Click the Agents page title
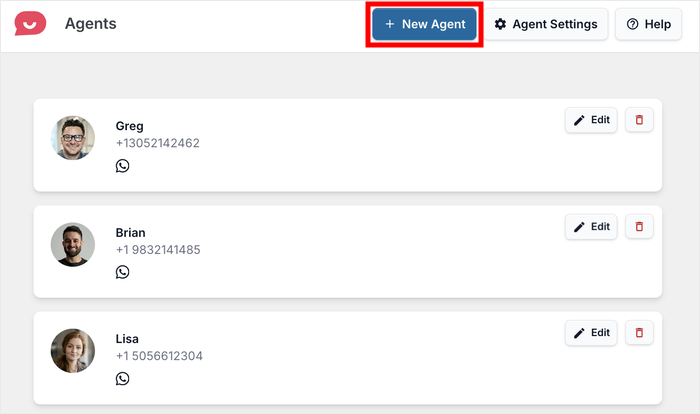The height and width of the screenshot is (414, 700). tap(90, 24)
